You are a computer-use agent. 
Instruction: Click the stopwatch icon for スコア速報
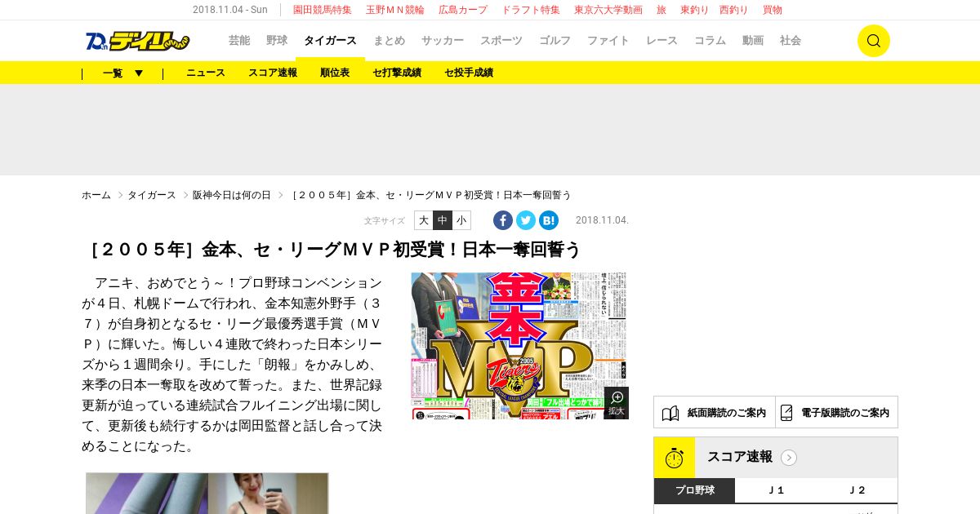click(x=675, y=458)
